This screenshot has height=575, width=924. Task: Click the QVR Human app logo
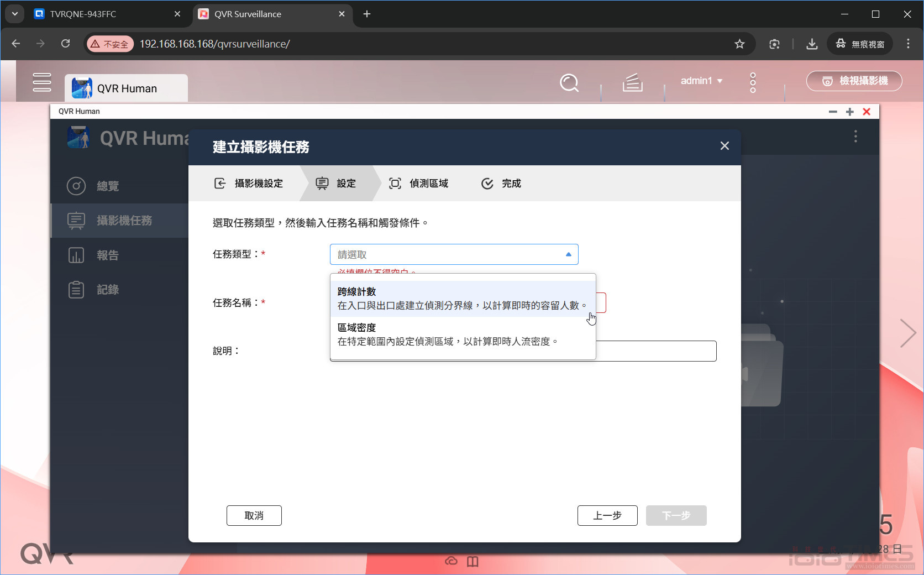click(82, 87)
